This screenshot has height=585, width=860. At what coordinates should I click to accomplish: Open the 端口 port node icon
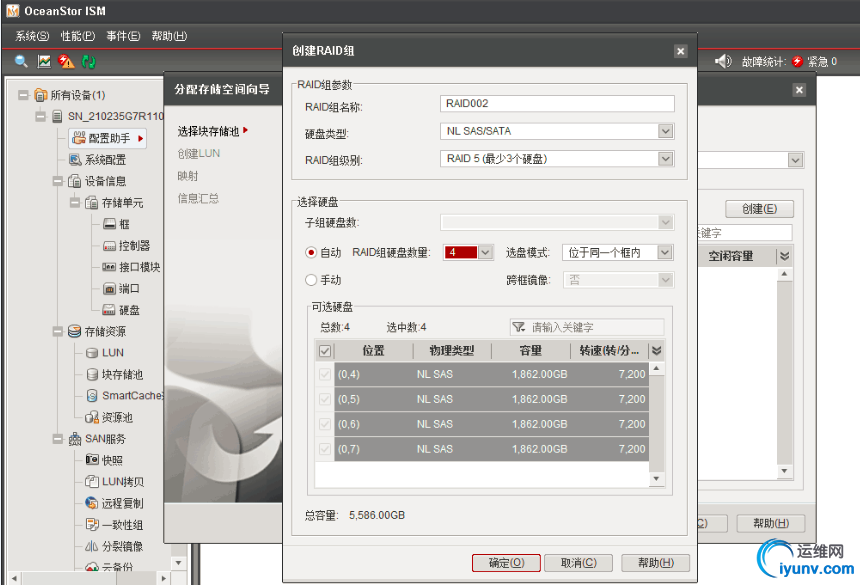[109, 288]
